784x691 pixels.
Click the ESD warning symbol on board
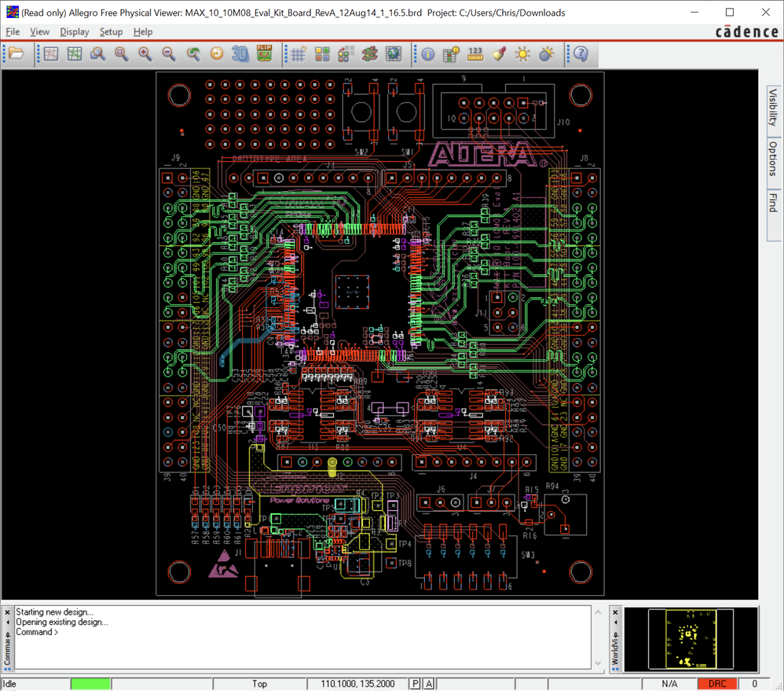224,564
